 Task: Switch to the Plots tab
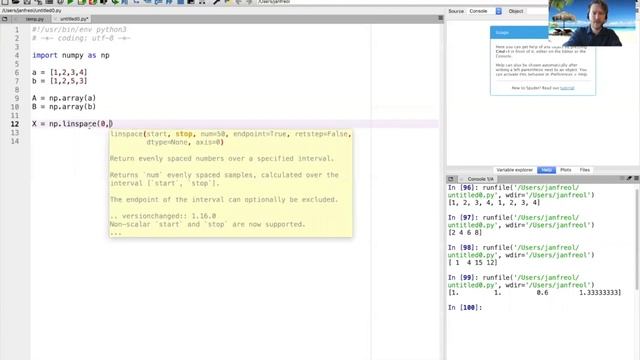[566, 170]
